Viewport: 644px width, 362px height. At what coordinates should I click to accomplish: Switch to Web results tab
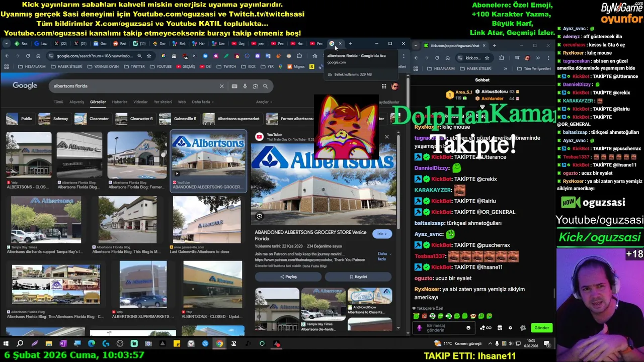click(x=182, y=102)
